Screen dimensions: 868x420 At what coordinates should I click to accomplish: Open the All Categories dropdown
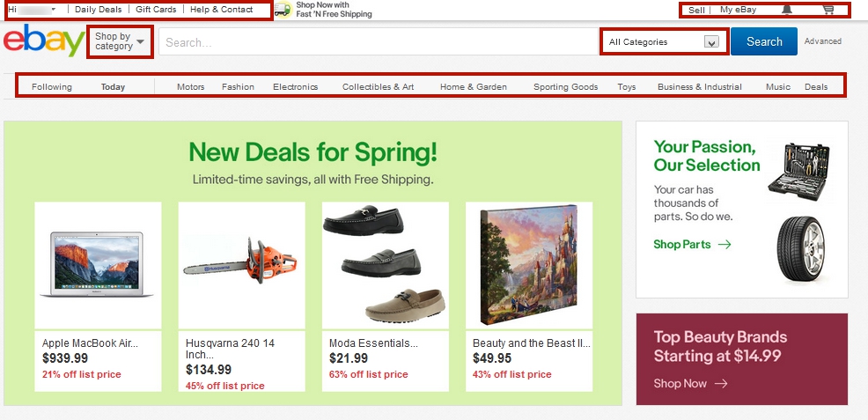click(664, 41)
